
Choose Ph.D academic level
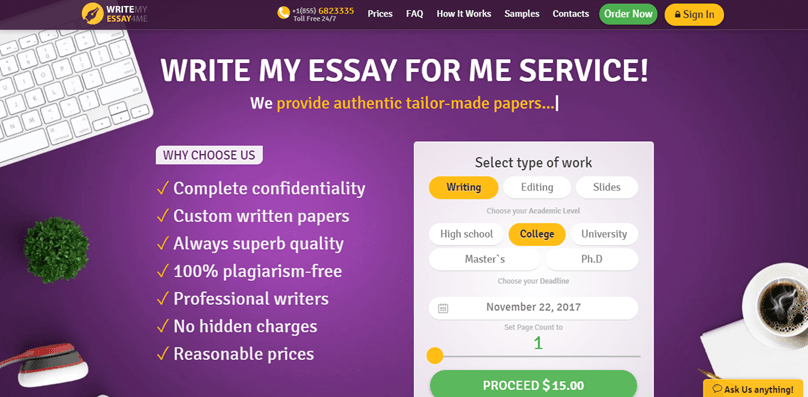click(x=592, y=259)
